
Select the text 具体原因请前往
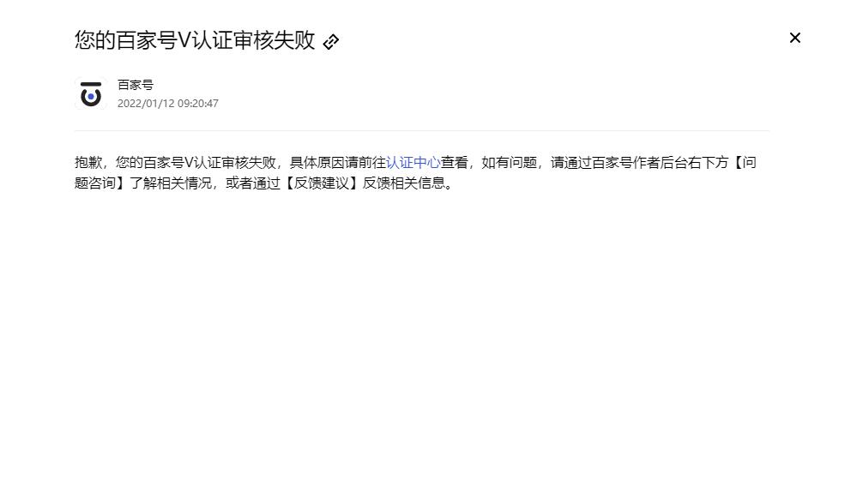point(338,162)
